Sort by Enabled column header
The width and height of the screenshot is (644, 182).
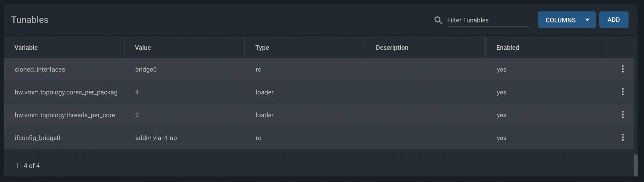[x=508, y=48]
